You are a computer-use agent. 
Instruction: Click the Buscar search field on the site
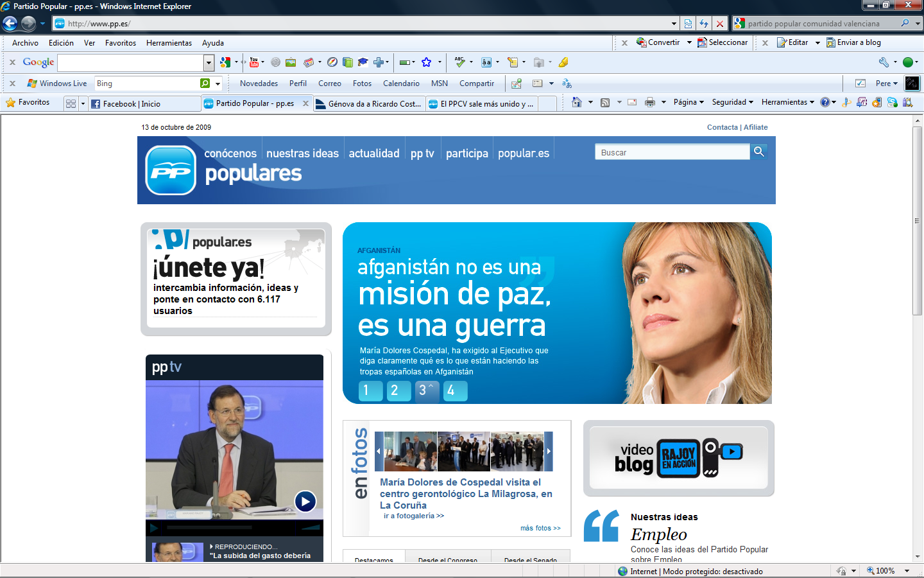672,152
